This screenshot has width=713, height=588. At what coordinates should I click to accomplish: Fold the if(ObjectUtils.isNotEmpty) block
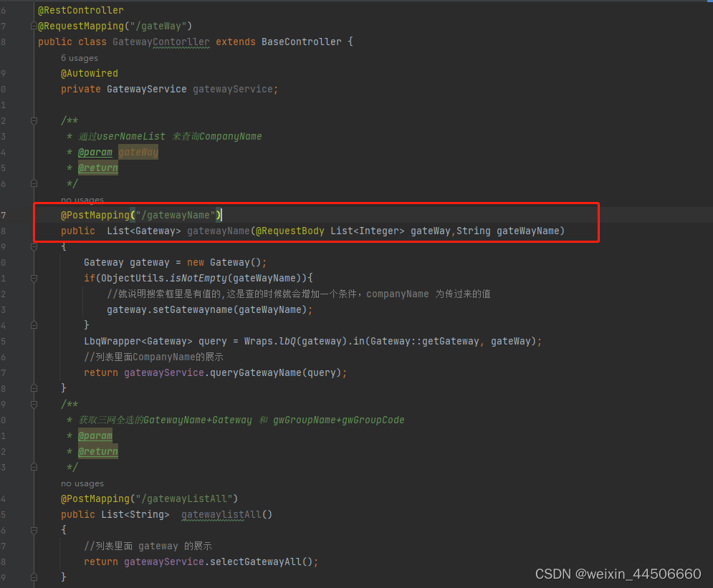(x=34, y=278)
